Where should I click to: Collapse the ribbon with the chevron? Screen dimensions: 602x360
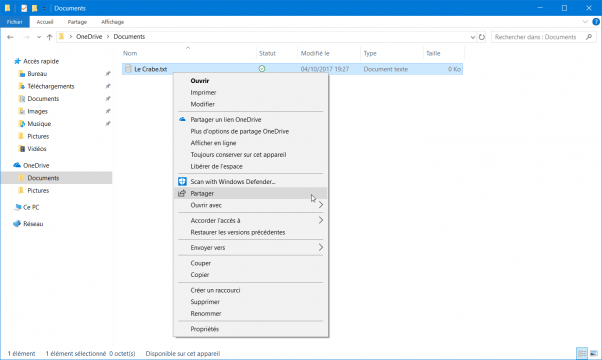(585, 22)
